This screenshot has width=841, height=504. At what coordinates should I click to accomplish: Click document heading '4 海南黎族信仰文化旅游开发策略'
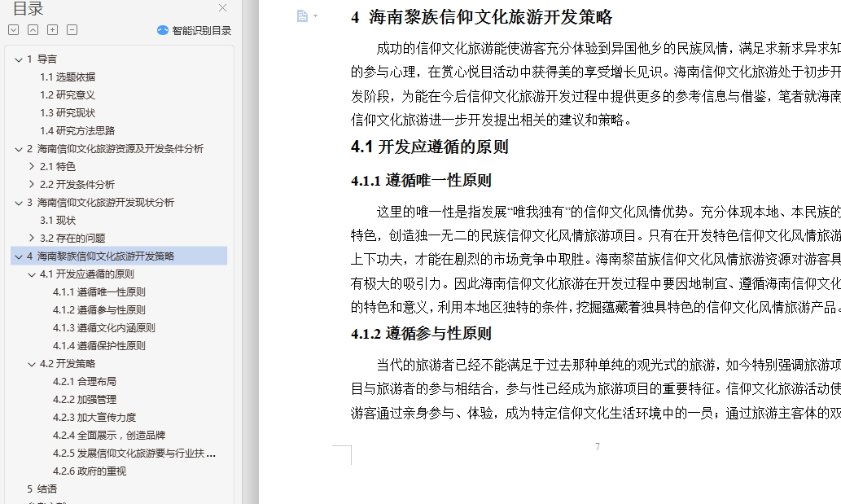(481, 17)
